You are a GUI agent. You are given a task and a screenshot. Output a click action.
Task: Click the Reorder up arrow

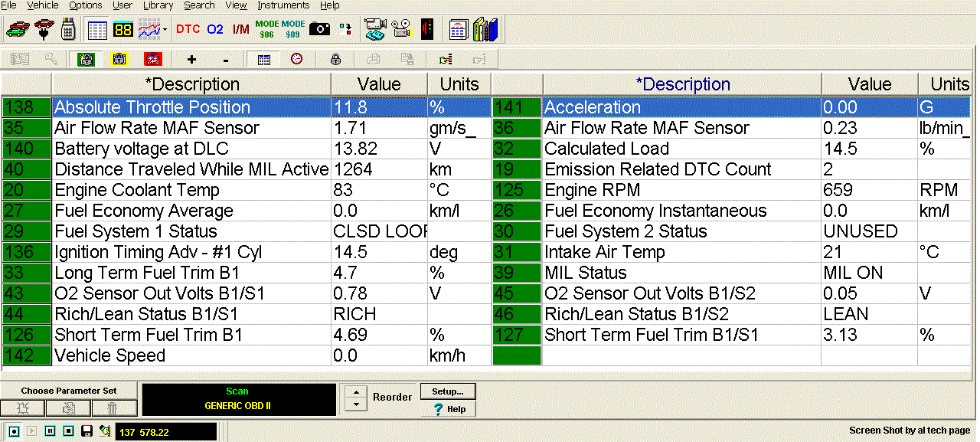[x=354, y=392]
